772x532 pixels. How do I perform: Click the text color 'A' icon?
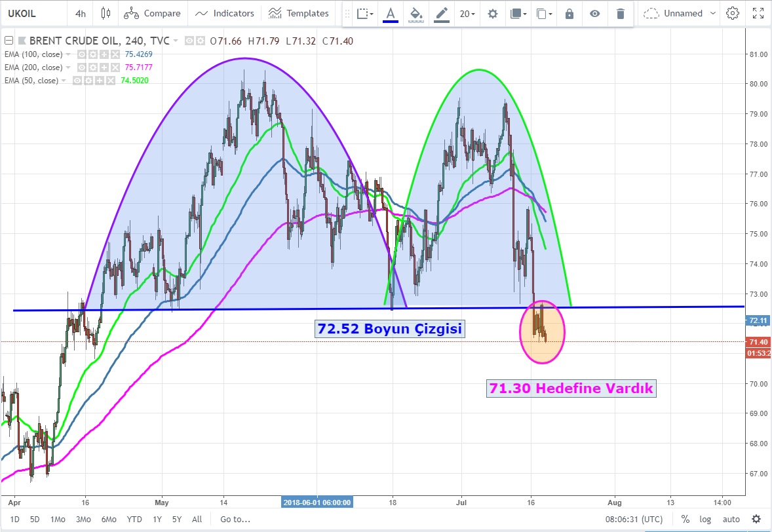pos(391,13)
